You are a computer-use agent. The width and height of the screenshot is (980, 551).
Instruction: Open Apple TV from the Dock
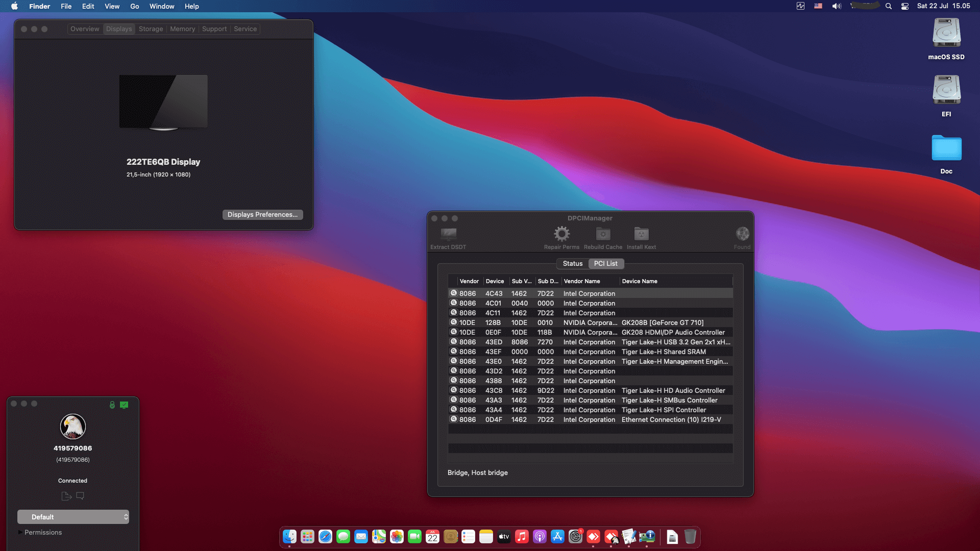(x=504, y=537)
